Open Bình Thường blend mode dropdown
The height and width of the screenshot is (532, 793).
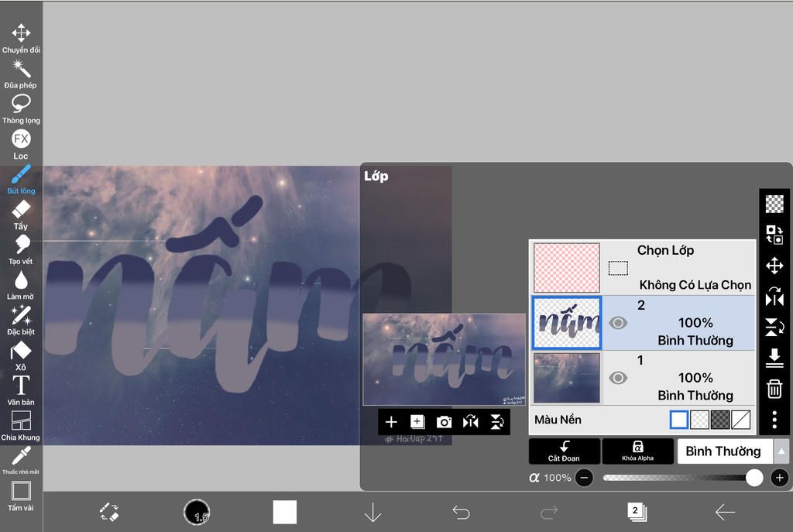[725, 451]
